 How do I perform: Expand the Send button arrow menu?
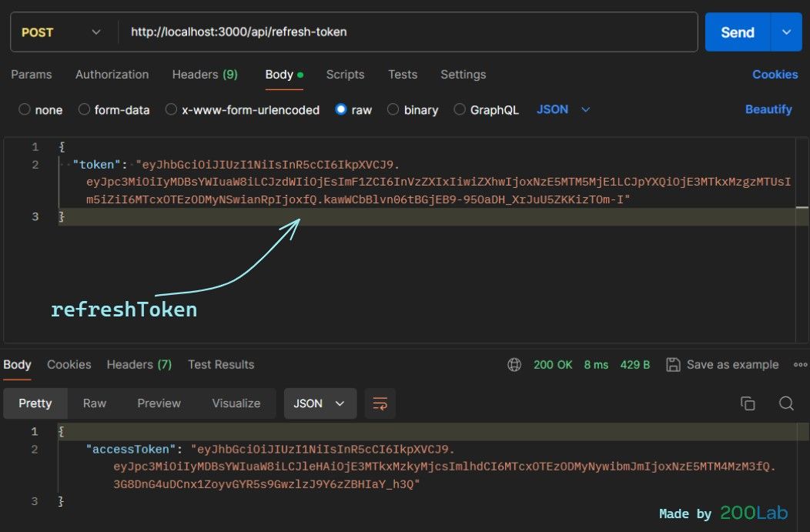(x=786, y=32)
